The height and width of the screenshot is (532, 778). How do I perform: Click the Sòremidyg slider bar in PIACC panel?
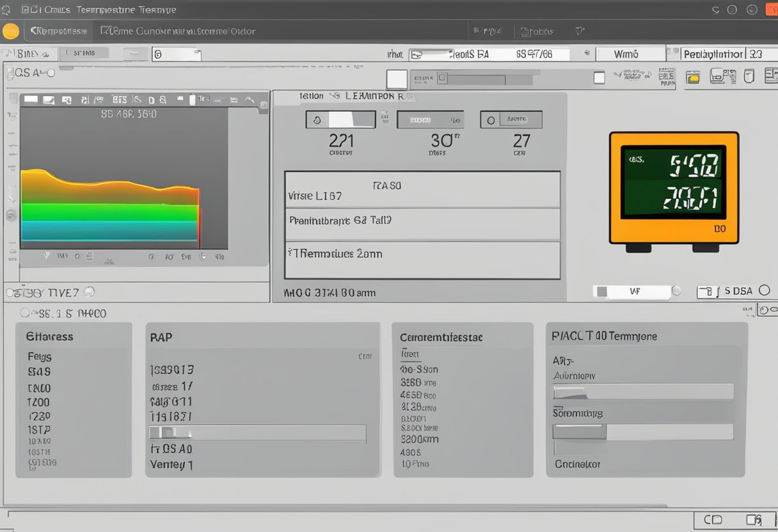coord(642,432)
